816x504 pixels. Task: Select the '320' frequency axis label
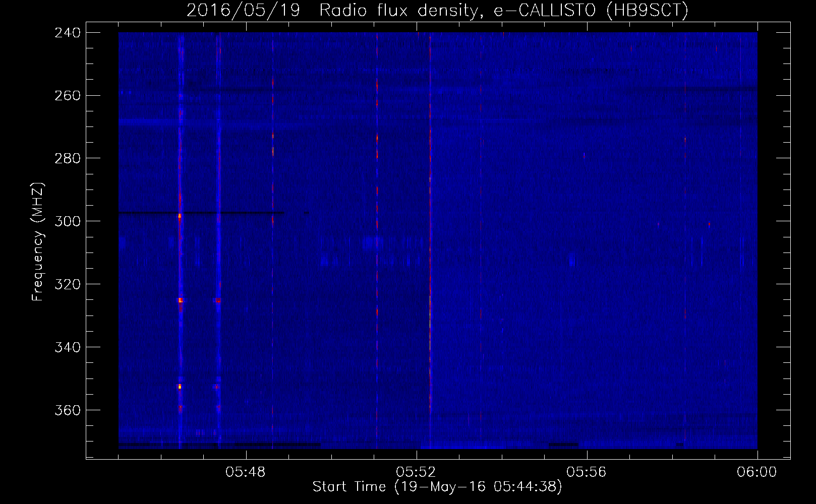point(67,285)
